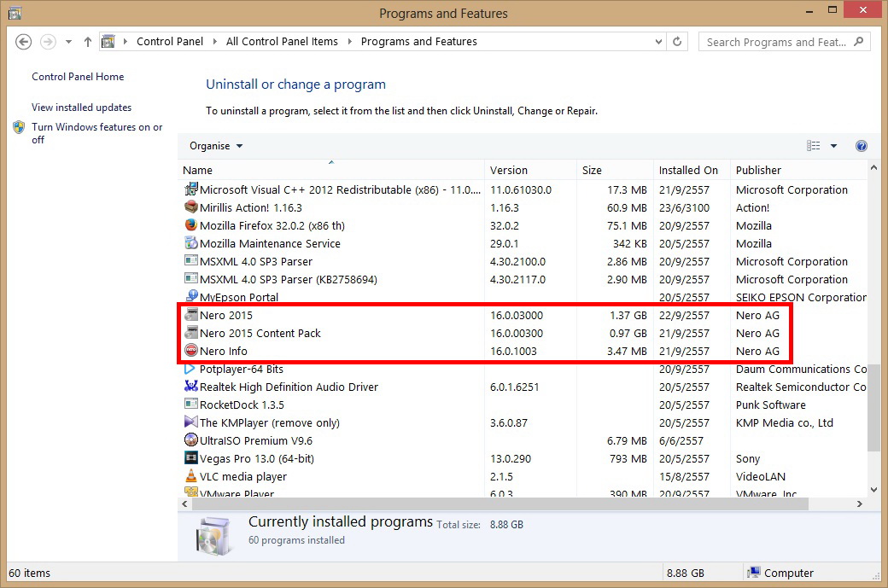Click the 793 MB size value
This screenshot has width=888, height=588.
point(628,459)
